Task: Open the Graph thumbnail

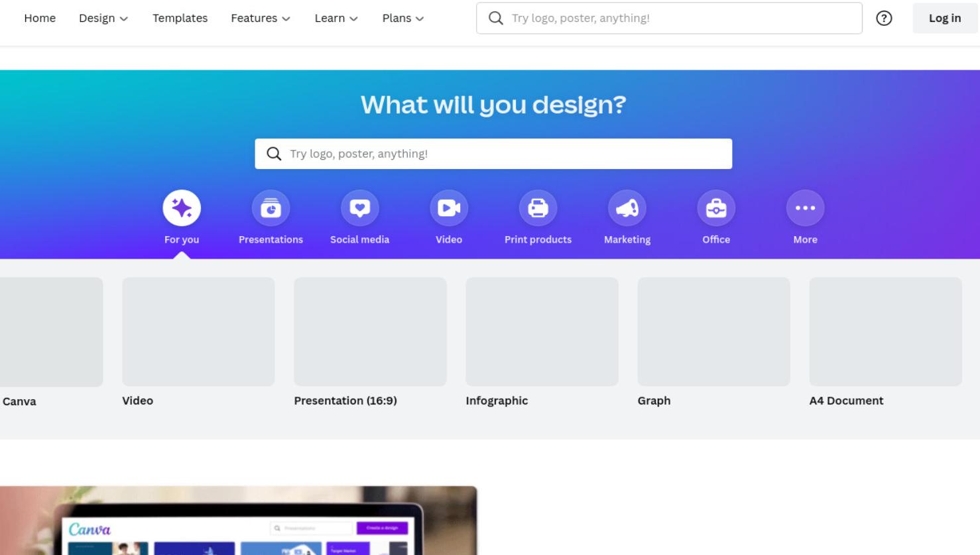Action: (713, 332)
